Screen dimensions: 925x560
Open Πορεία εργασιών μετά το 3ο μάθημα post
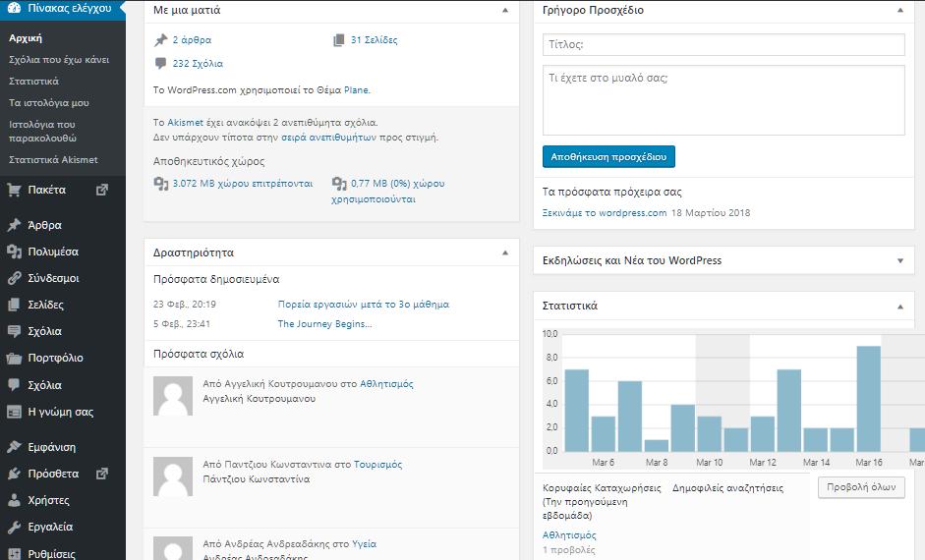point(364,305)
